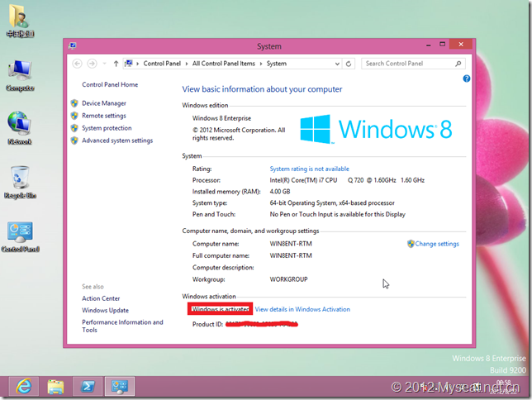Viewport: 532px width, 400px height.
Task: Open System protection
Action: click(x=107, y=128)
